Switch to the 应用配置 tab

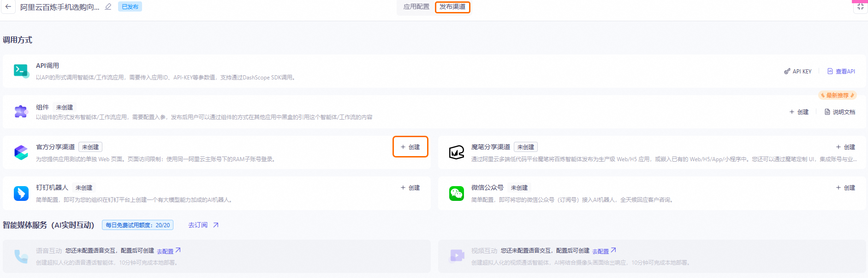click(x=416, y=7)
